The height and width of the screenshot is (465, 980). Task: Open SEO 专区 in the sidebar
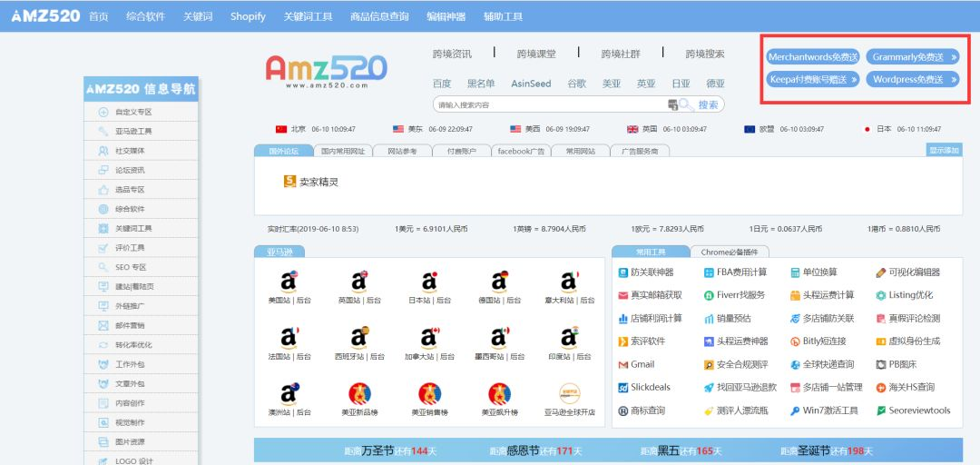(x=130, y=267)
